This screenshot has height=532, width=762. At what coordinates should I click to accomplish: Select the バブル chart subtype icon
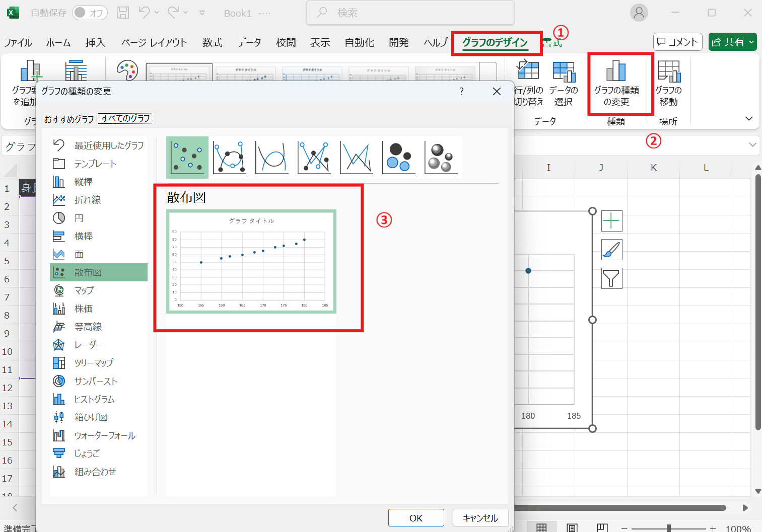pos(398,158)
